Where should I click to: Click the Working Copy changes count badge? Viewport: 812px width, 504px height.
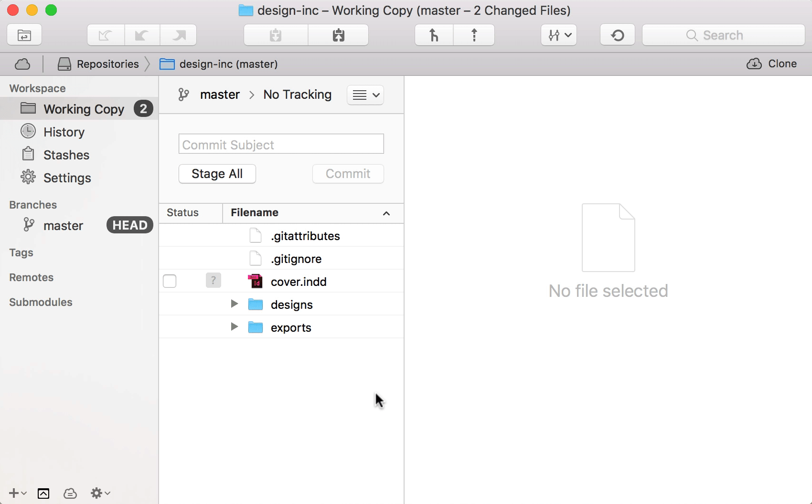(143, 109)
